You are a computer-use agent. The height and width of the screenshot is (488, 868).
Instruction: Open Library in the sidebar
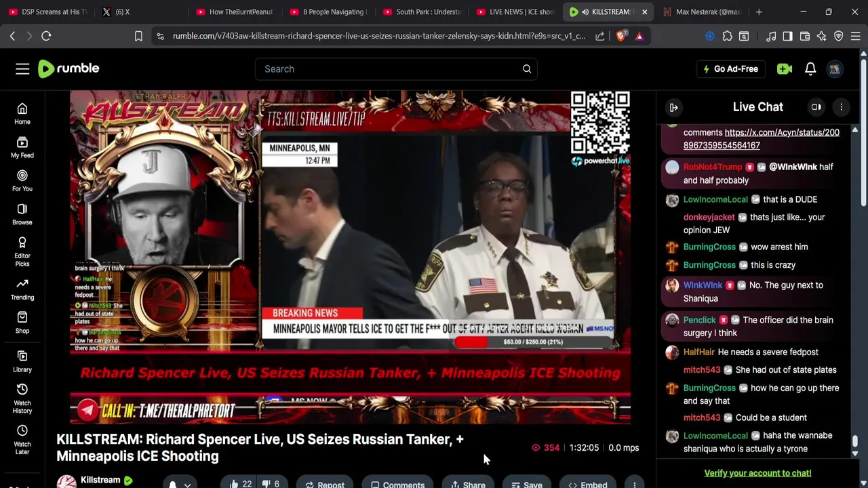[22, 361]
